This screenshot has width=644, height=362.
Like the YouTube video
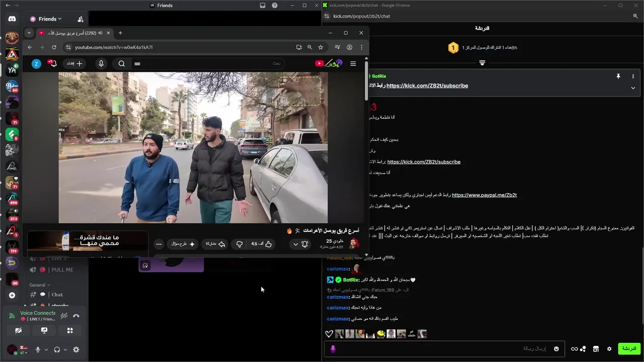pos(262,244)
